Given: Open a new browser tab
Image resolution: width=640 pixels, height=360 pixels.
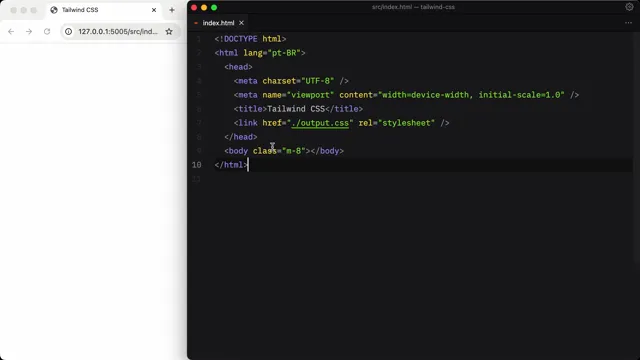Looking at the screenshot, I should pyautogui.click(x=172, y=10).
